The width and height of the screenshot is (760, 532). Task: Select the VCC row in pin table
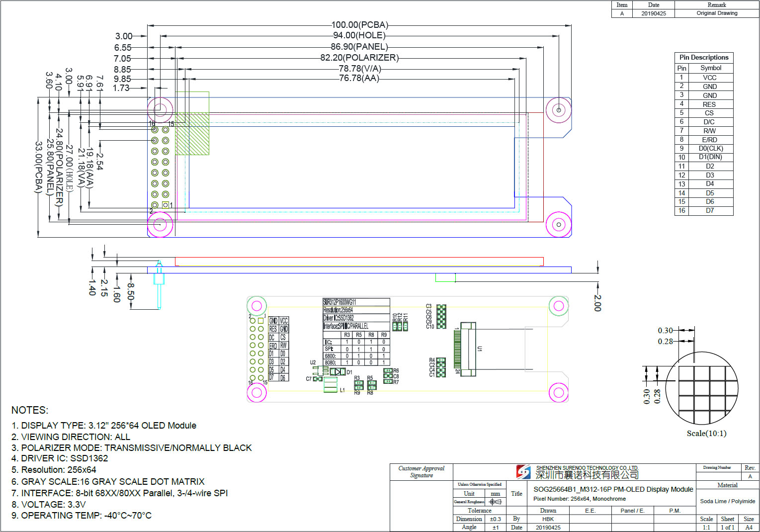pyautogui.click(x=703, y=78)
